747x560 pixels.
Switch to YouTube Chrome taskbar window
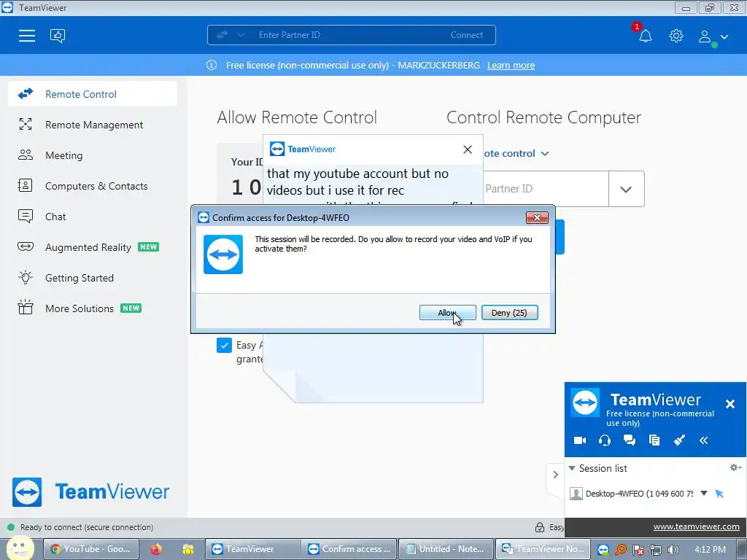[91, 549]
